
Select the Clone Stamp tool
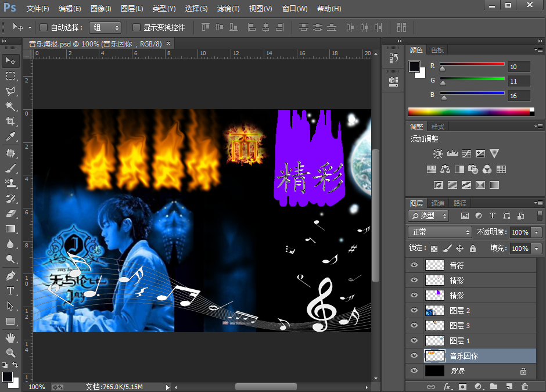10,183
